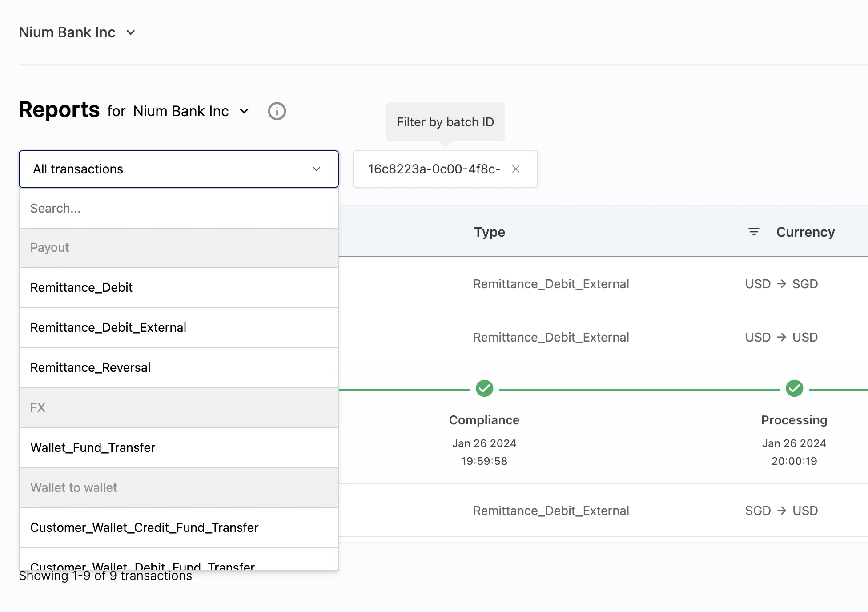
Task: Open the USD to USD transaction row
Action: [603, 337]
